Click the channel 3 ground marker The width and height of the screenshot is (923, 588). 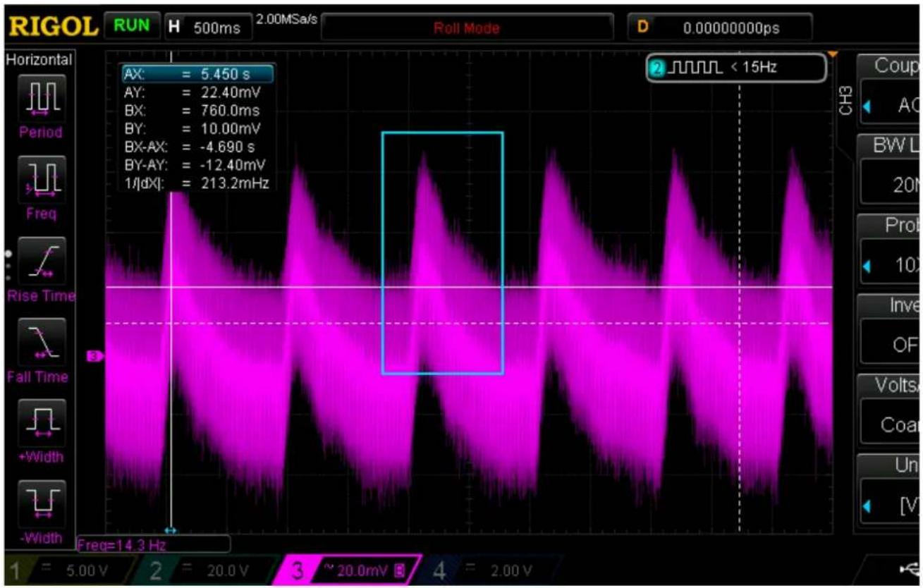95,356
